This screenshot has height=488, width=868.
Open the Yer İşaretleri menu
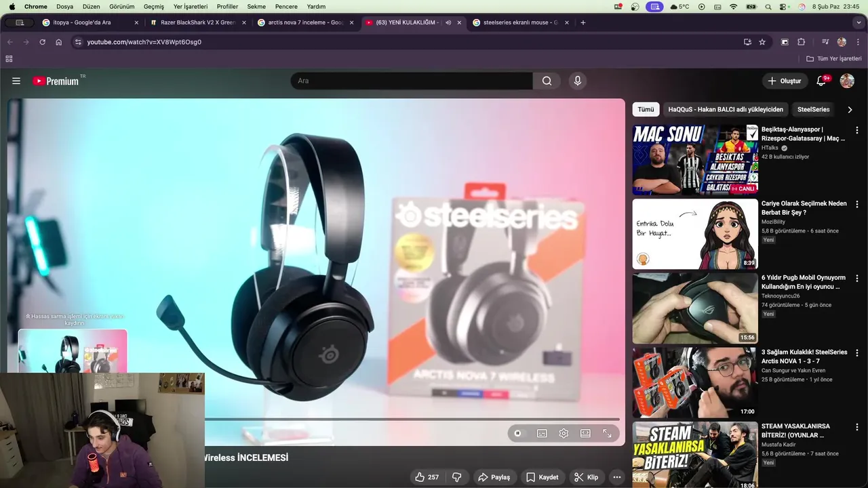[x=191, y=6]
